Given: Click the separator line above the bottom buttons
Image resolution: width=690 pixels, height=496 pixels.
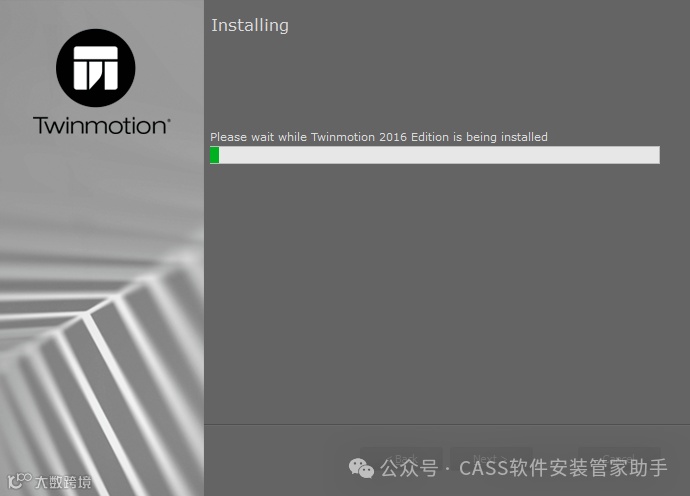Looking at the screenshot, I should click(447, 425).
